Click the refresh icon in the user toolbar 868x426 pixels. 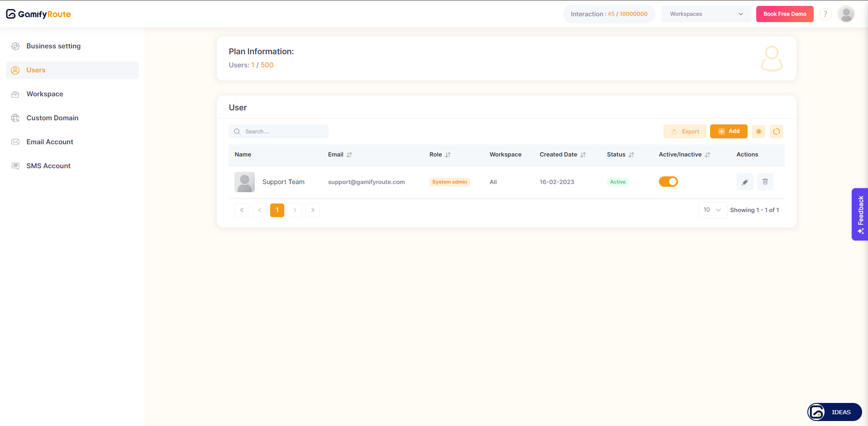pyautogui.click(x=776, y=132)
